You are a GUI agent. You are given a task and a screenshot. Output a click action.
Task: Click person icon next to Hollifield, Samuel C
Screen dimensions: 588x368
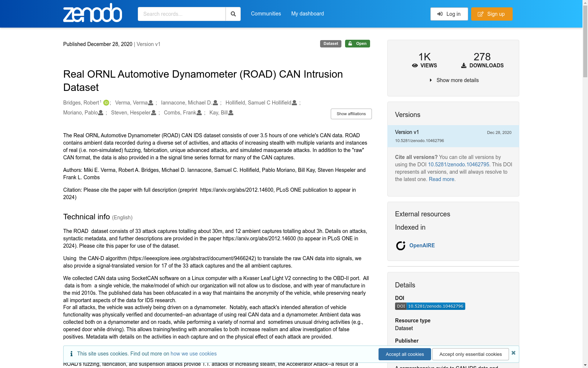click(x=294, y=103)
